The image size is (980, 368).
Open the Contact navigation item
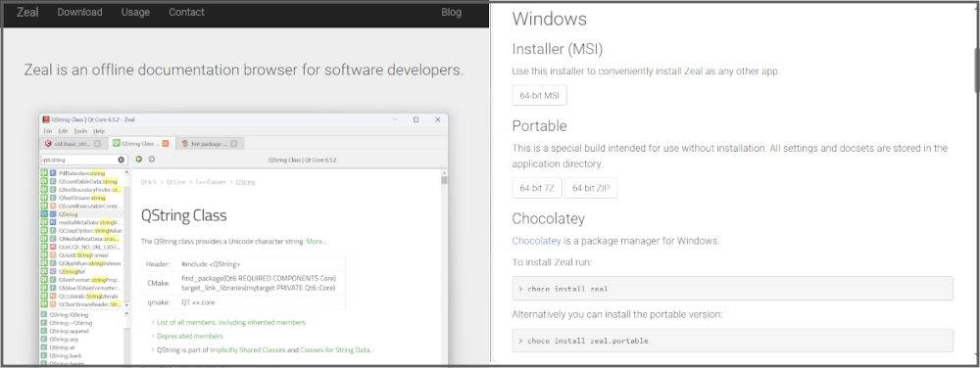coord(186,12)
